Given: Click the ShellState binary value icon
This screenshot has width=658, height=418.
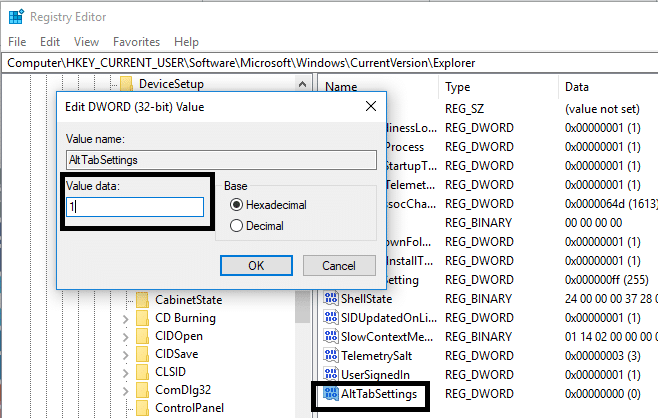Looking at the screenshot, I should (331, 299).
